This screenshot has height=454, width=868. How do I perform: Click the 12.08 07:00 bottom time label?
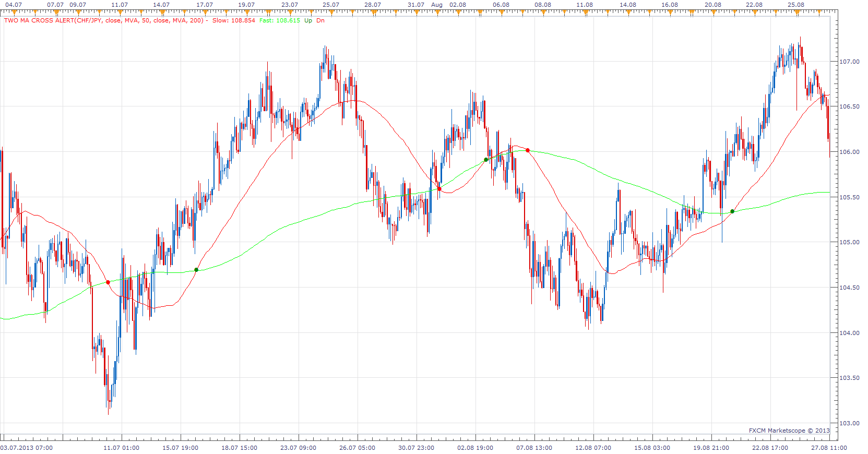tap(593, 448)
